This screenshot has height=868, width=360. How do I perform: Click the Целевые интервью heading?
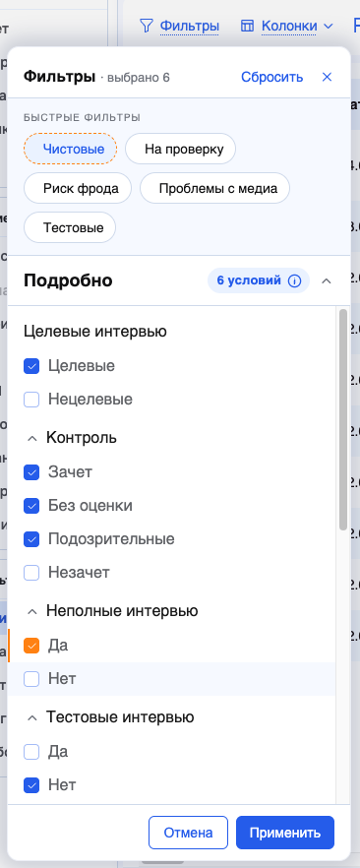coord(95,332)
